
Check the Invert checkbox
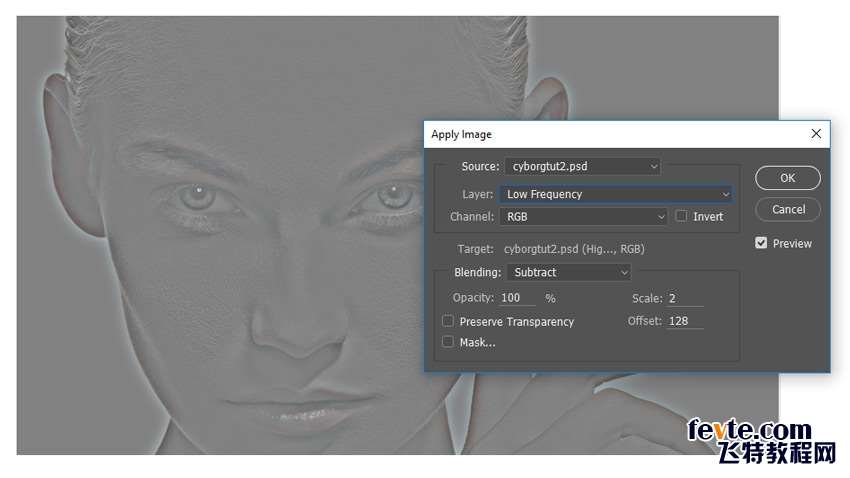(681, 216)
